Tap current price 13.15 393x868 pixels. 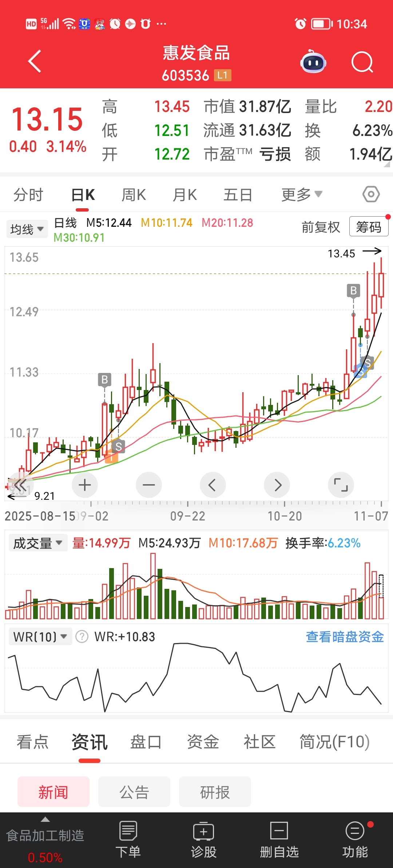tap(47, 119)
